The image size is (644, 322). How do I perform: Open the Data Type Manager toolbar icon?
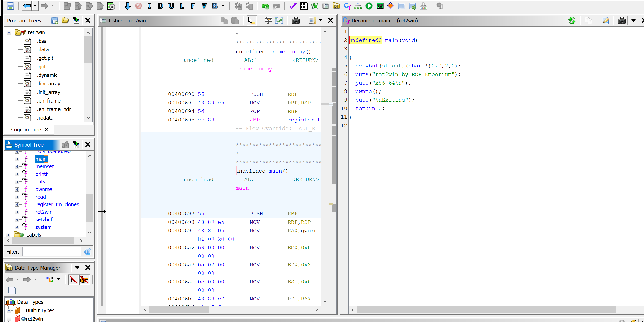(336, 6)
